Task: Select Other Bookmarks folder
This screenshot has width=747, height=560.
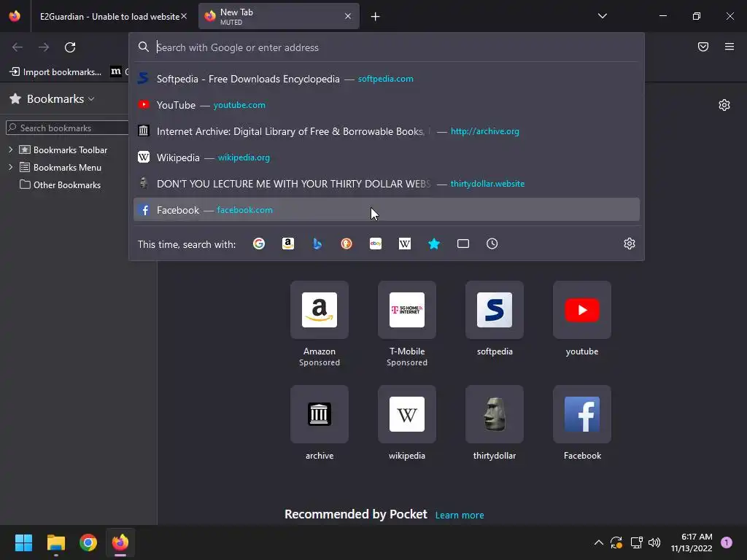Action: (x=60, y=184)
